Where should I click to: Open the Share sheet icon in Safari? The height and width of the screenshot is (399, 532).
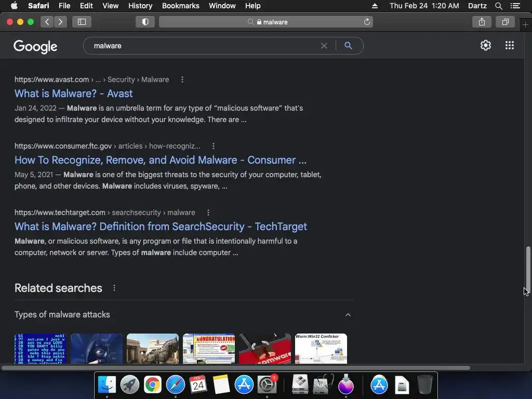click(x=482, y=22)
